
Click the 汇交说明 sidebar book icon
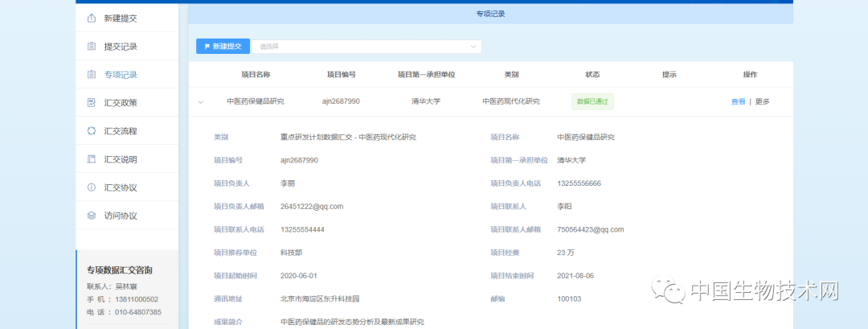[x=91, y=158]
